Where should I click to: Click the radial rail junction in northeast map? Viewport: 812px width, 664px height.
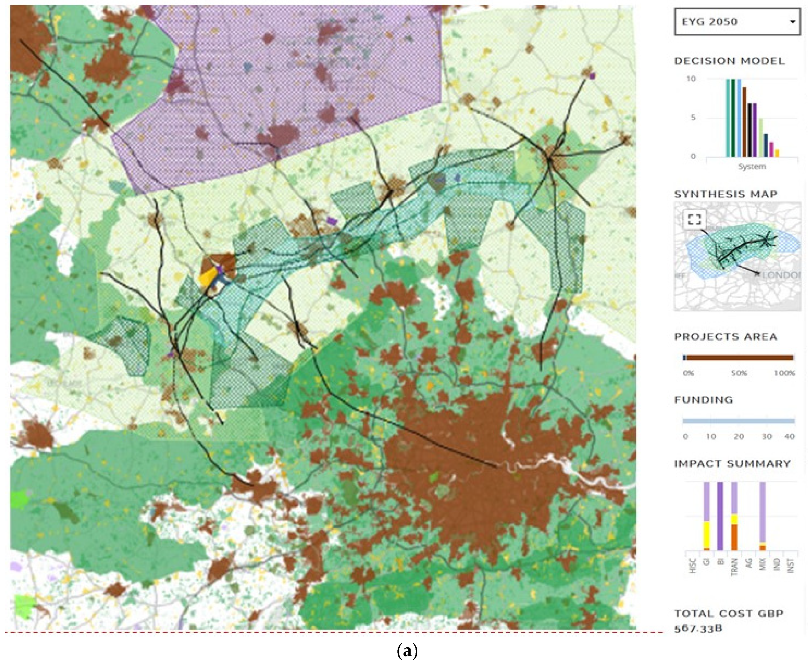point(550,159)
